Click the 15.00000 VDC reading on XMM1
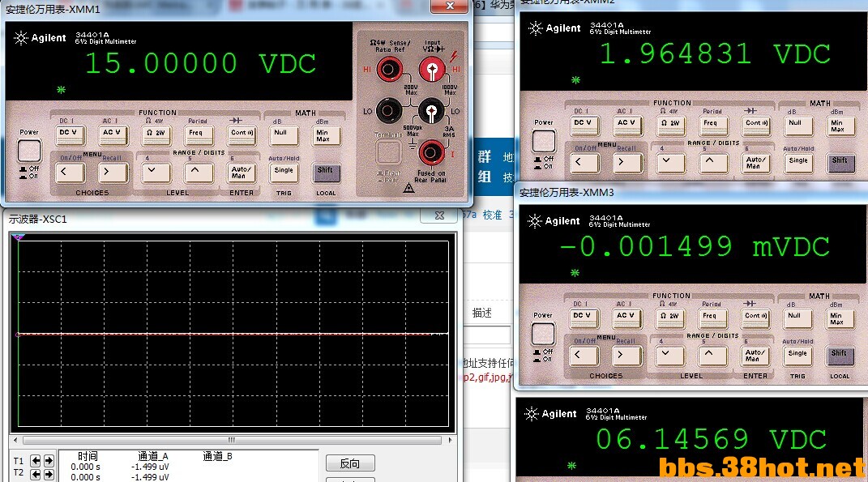The width and height of the screenshot is (868, 482). [x=200, y=63]
